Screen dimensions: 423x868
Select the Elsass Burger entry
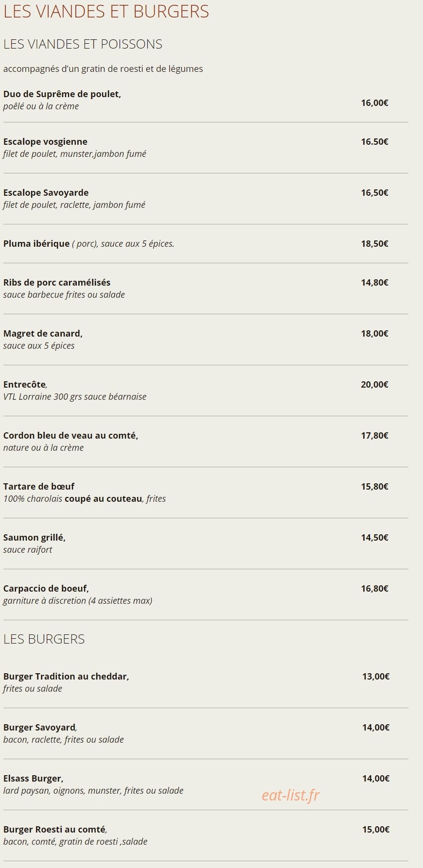pos(33,779)
